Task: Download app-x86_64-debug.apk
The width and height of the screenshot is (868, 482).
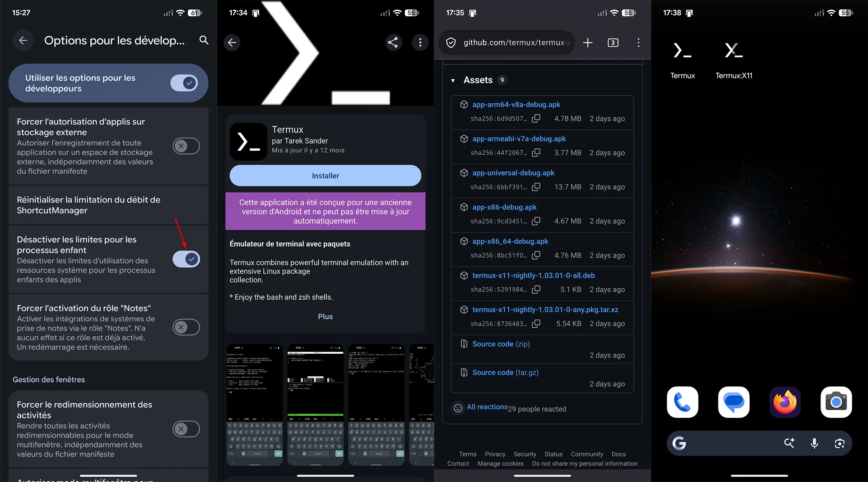Action: pyautogui.click(x=510, y=241)
